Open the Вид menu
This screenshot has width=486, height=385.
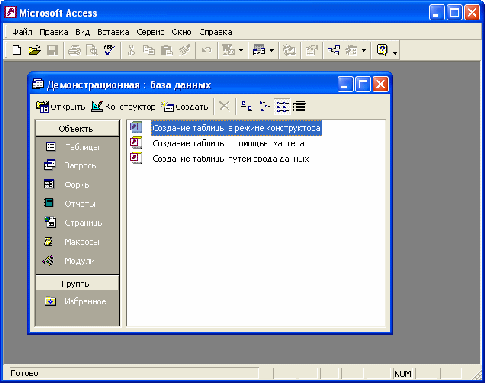[x=83, y=32]
